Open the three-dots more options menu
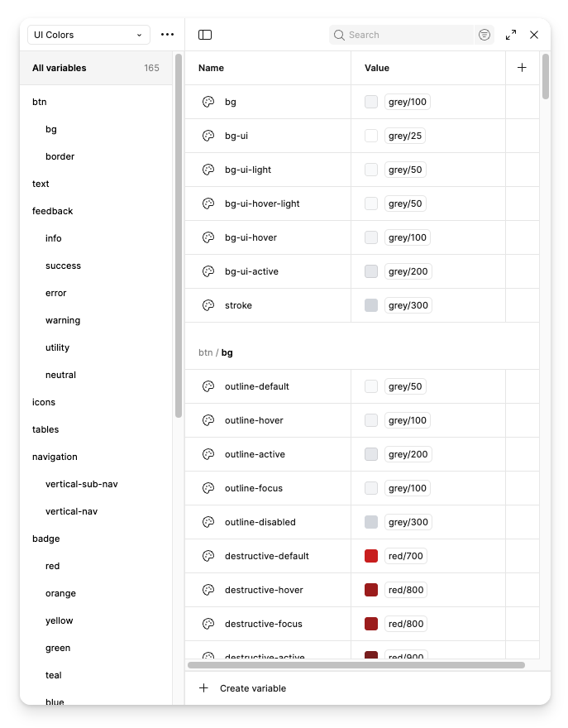Image resolution: width=568 pixels, height=728 pixels. pyautogui.click(x=168, y=35)
